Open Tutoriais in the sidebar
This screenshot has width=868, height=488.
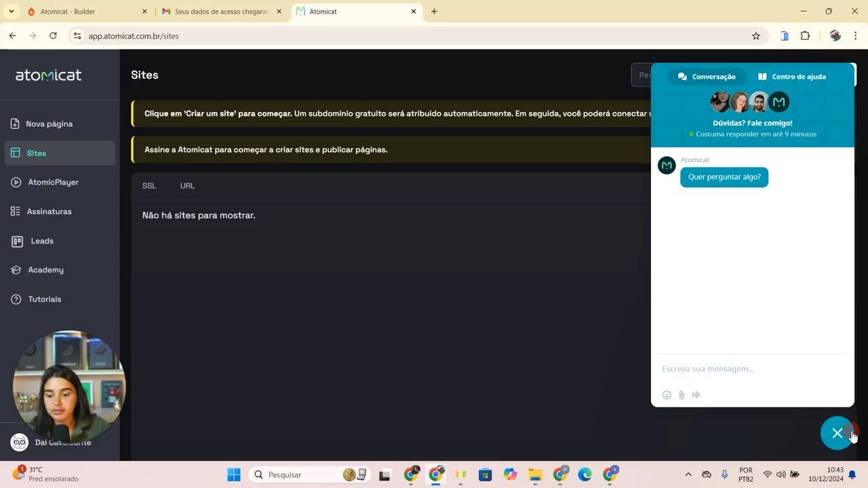point(37,299)
